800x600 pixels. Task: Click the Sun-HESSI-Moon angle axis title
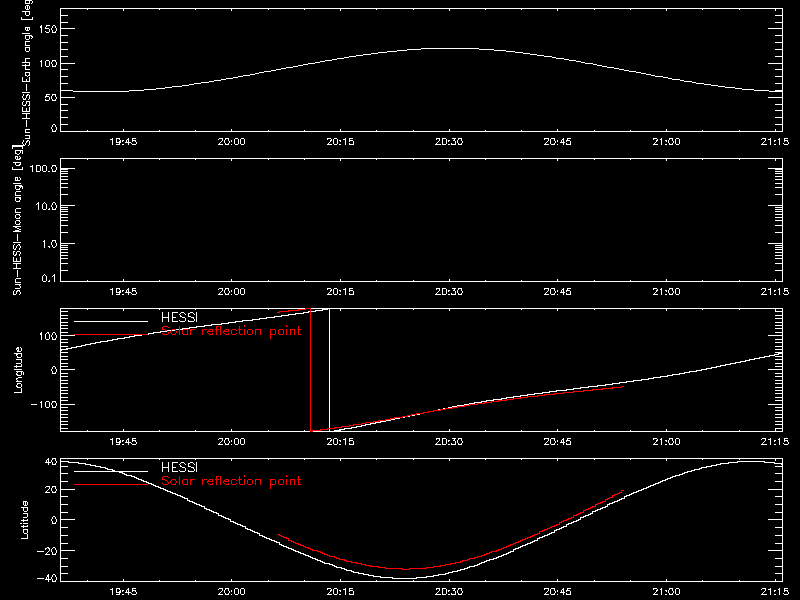pos(17,221)
